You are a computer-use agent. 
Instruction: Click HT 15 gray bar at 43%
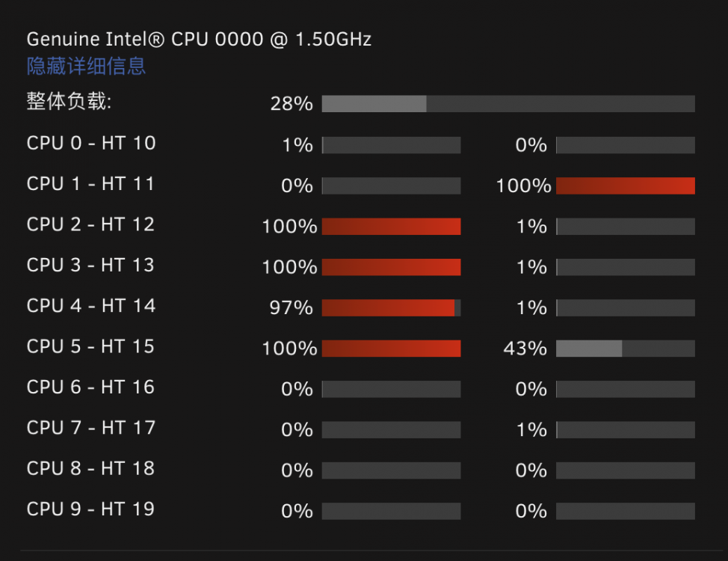click(625, 348)
